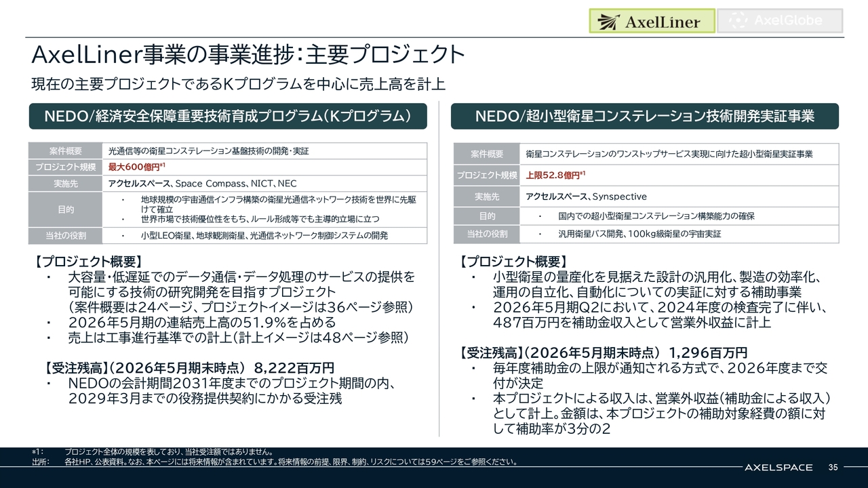Click bullet mentioning 487百万円を補助金収入
The width and height of the screenshot is (868, 488).
tap(649, 315)
